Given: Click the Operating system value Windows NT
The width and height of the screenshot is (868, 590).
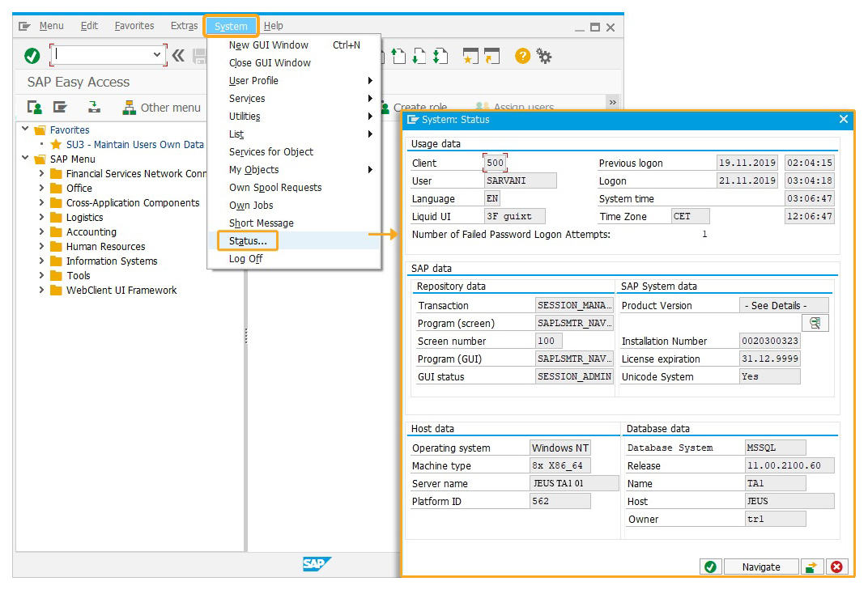Looking at the screenshot, I should tap(560, 448).
